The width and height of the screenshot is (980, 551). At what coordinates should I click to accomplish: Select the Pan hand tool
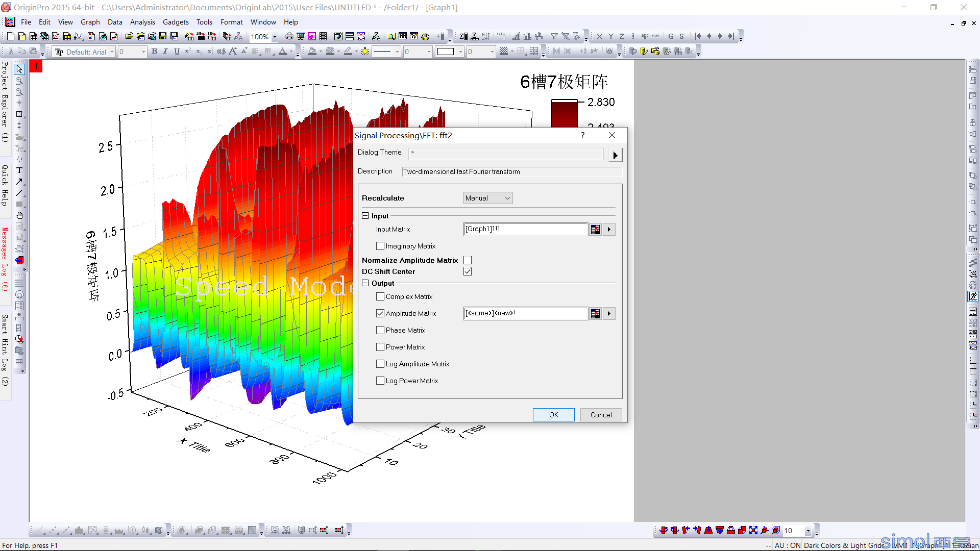[19, 215]
